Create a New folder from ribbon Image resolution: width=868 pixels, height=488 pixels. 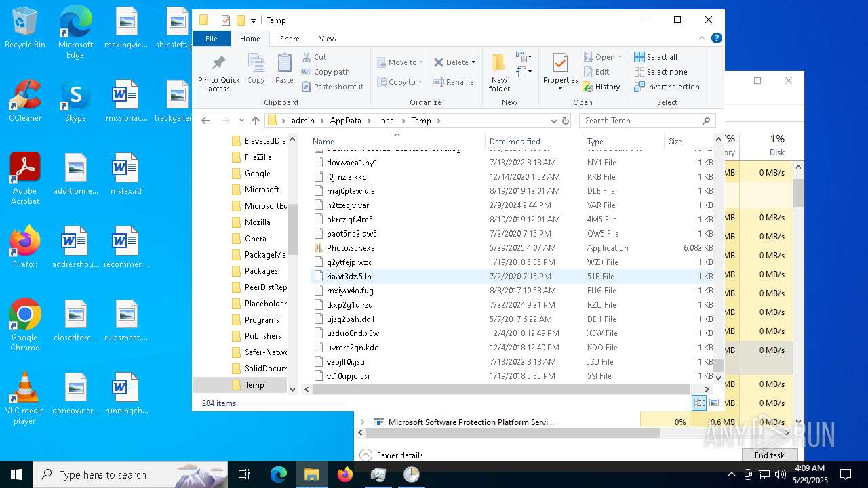(499, 73)
